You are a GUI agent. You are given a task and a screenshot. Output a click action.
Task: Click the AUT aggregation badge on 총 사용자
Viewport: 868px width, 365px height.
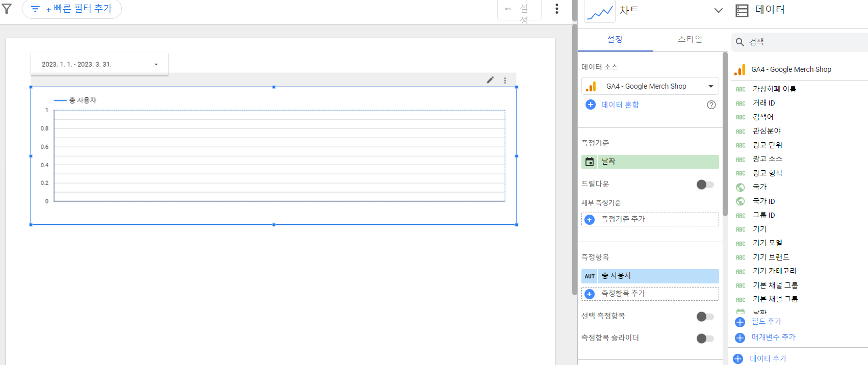point(590,276)
